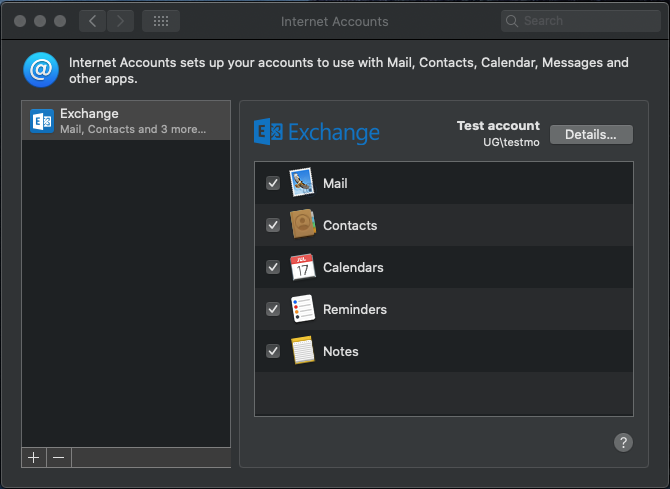Viewport: 670px width, 489px height.
Task: Click the Contacts address book icon
Action: [303, 225]
